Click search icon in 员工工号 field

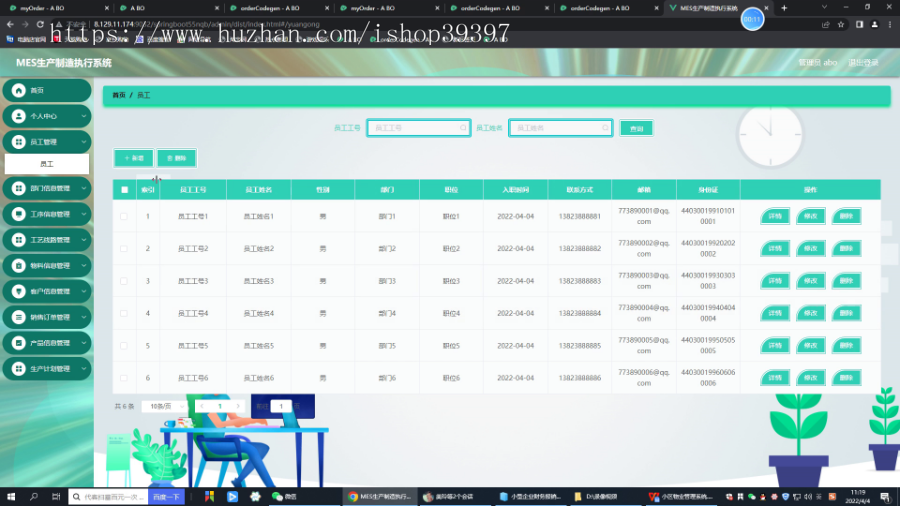[x=463, y=128]
